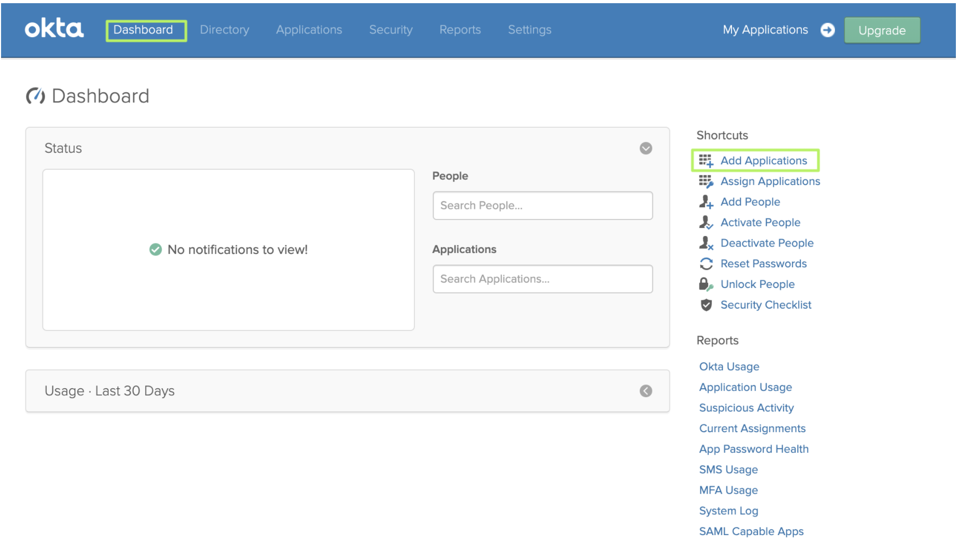Click the Upgrade button
Screen dimensions: 958x560
point(882,30)
